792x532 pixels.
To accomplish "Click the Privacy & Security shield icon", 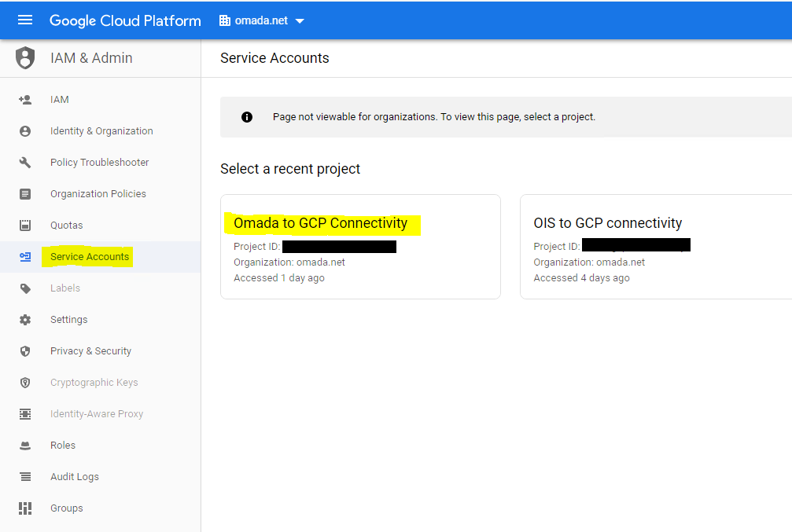I will (x=24, y=351).
